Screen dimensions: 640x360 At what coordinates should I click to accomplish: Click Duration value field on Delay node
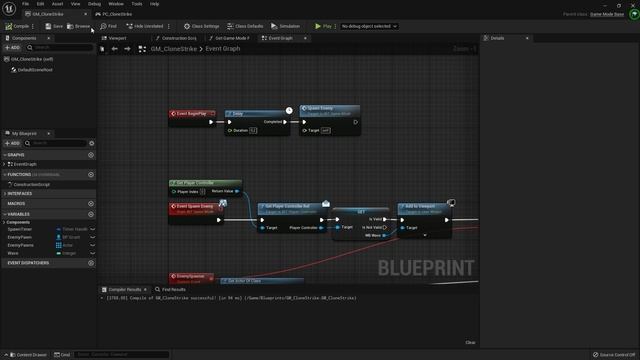tap(253, 131)
